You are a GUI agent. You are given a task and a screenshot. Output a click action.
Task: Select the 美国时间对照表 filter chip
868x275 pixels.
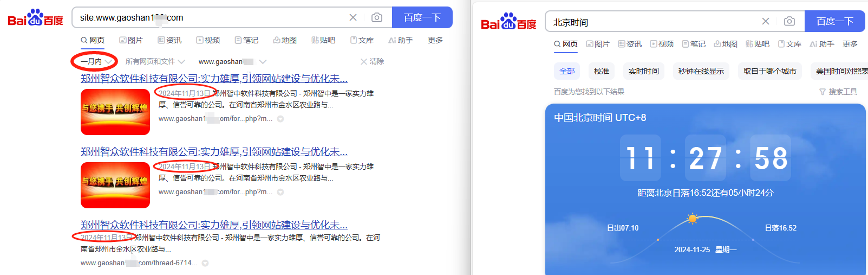click(x=839, y=71)
